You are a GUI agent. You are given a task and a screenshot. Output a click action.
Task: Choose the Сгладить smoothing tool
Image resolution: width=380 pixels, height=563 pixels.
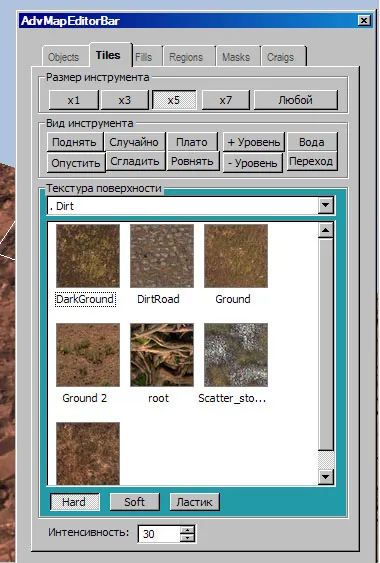point(135,161)
